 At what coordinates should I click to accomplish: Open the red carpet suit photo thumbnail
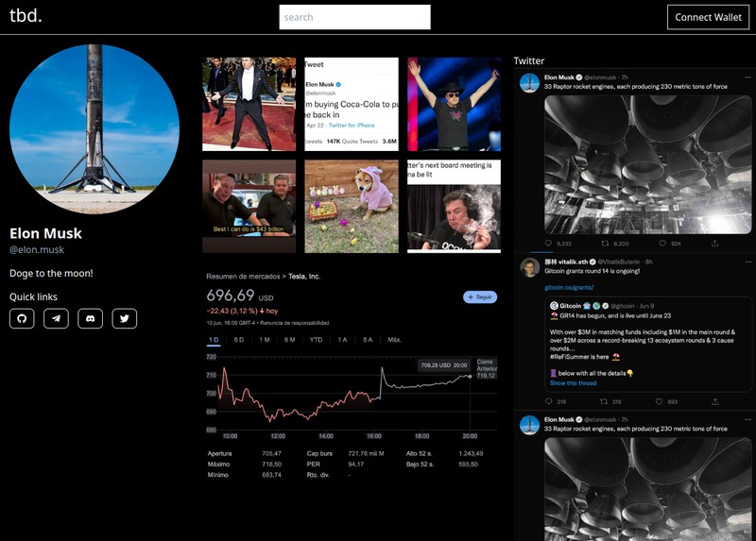tap(249, 104)
